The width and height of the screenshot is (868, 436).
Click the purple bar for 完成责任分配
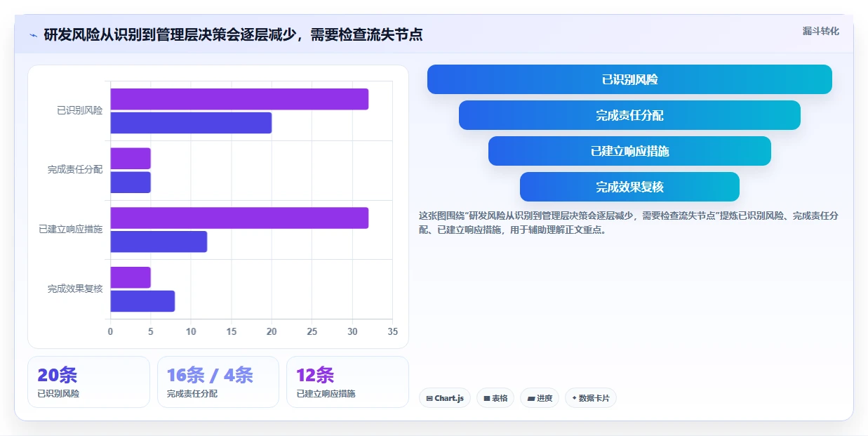131,159
